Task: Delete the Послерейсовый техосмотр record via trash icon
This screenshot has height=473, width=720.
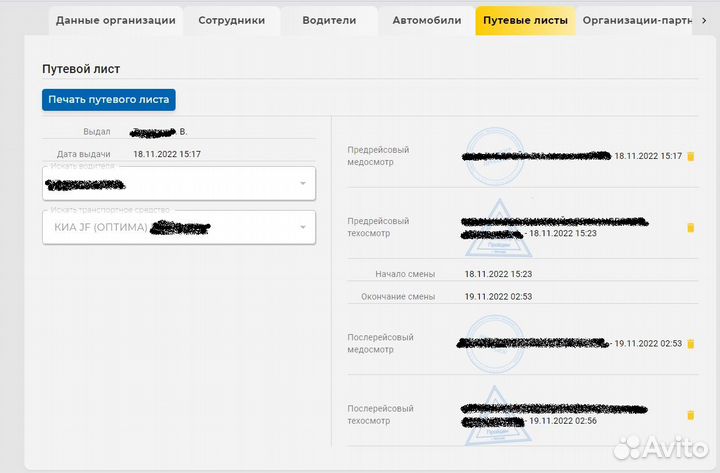Action: tap(691, 416)
